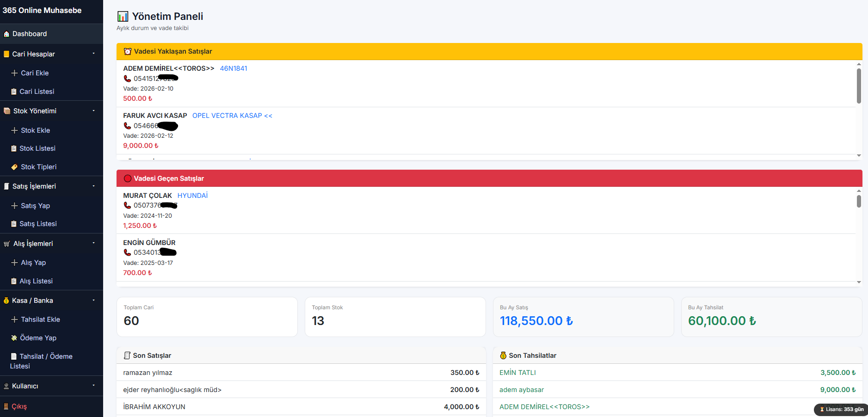Click the Vadesi Yaklaşan Satışlar scrollbar thumb
The height and width of the screenshot is (417, 868).
coord(859,86)
